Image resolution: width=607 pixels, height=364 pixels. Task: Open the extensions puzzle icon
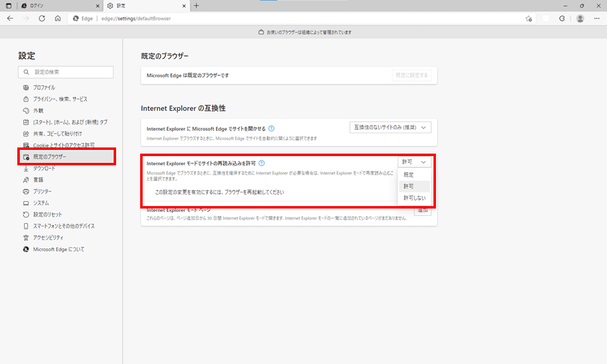click(x=562, y=18)
